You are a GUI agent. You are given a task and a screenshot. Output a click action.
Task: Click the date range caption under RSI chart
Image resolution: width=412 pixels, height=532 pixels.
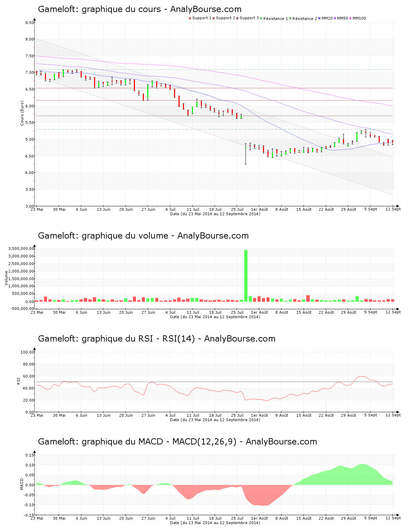(215, 420)
